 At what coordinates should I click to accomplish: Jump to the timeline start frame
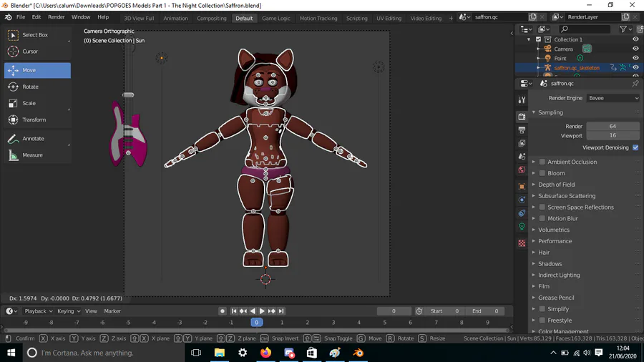pyautogui.click(x=234, y=311)
